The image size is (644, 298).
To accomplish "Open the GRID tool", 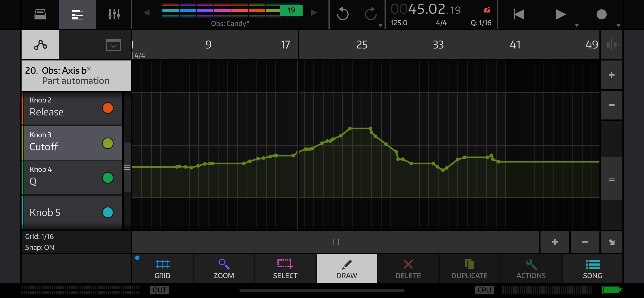I will (162, 269).
